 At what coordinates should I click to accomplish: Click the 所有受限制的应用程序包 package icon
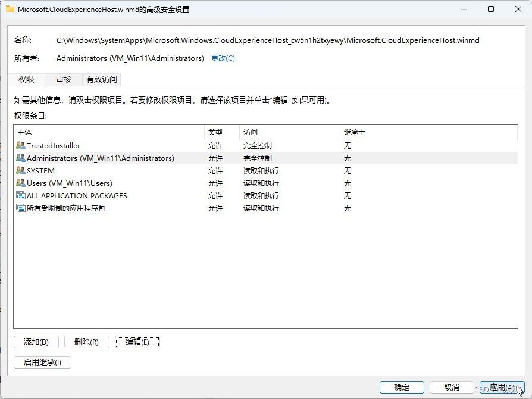coord(21,208)
